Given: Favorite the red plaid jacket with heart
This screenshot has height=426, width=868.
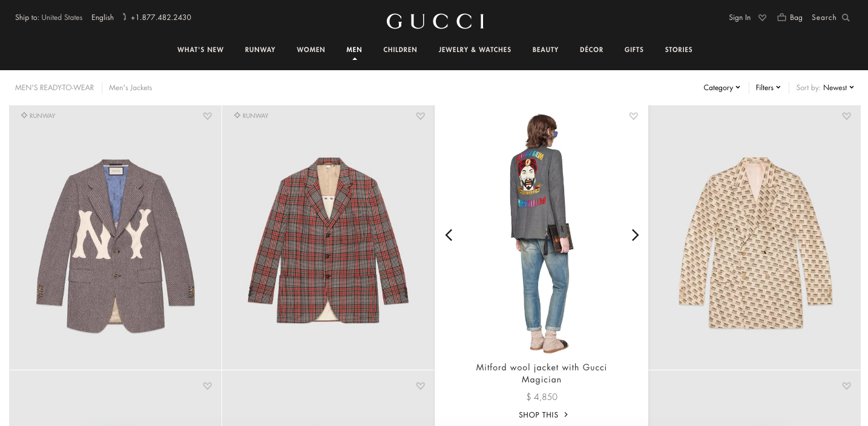Looking at the screenshot, I should (x=421, y=116).
